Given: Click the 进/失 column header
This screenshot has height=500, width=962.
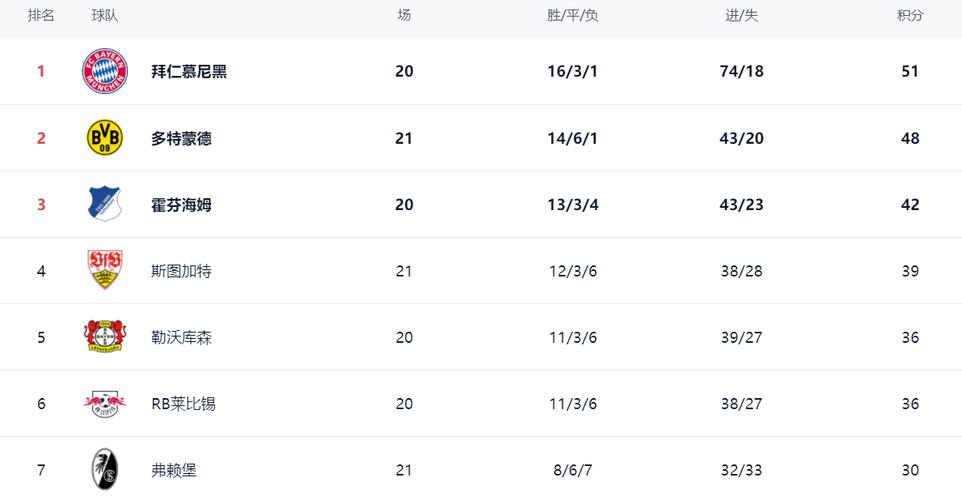Looking at the screenshot, I should 741,16.
